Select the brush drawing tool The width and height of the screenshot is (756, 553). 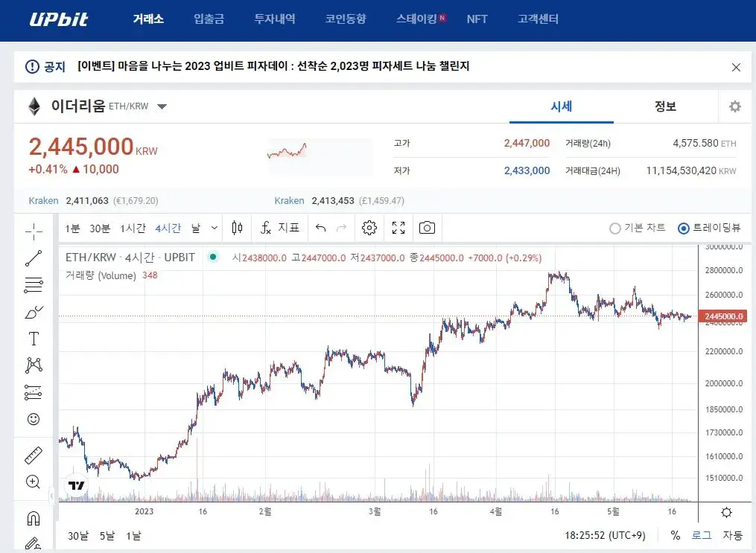34,312
